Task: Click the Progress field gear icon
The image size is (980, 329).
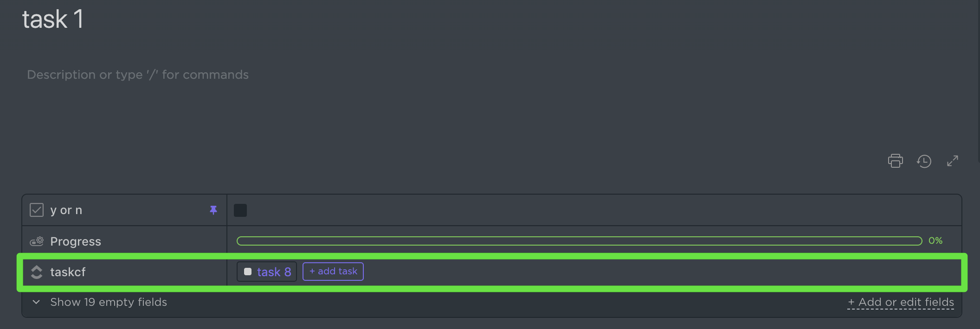Action: (37, 241)
